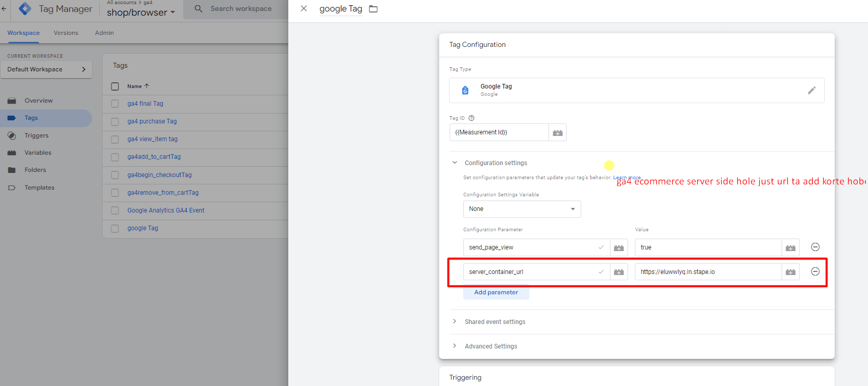868x386 pixels.
Task: Open the Default Workspace selector
Action: pyautogui.click(x=46, y=69)
